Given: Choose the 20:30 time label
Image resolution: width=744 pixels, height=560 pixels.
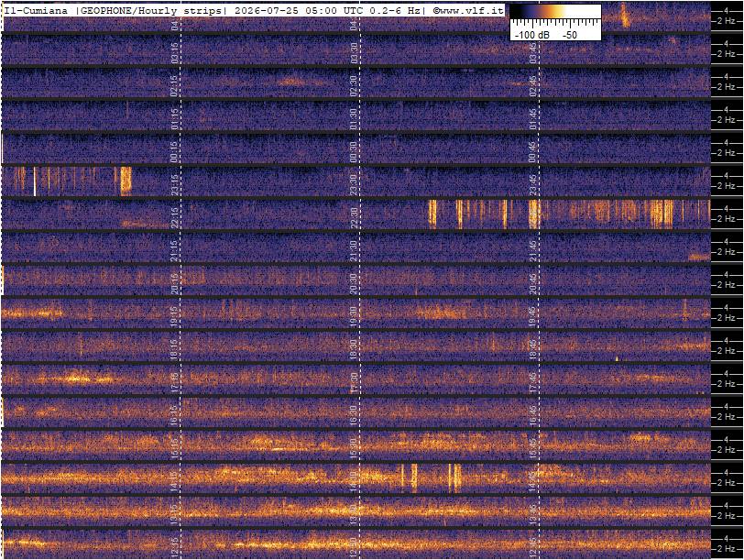Looking at the screenshot, I should (353, 284).
